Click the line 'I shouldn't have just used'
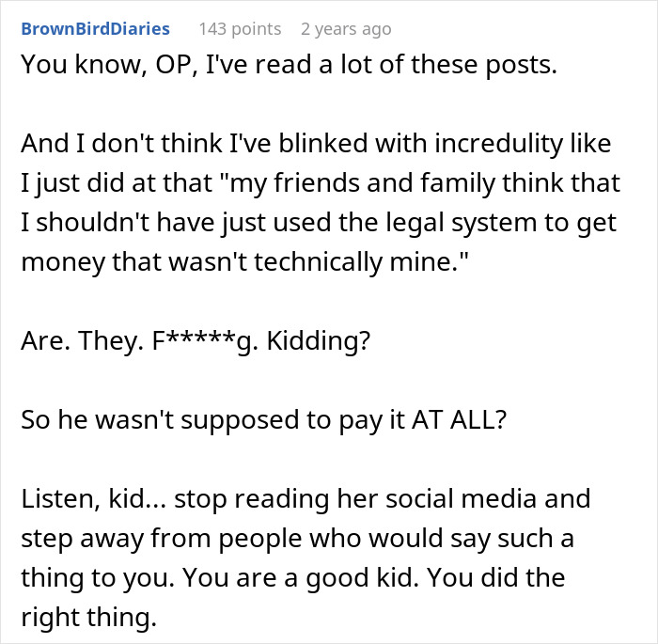This screenshot has width=658, height=644. click(319, 223)
